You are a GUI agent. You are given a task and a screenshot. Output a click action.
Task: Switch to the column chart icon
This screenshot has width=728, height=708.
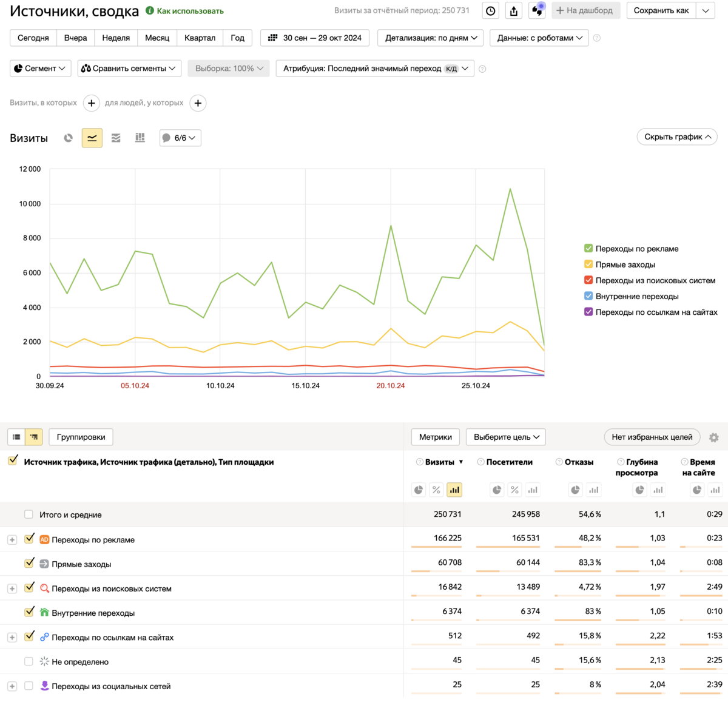pyautogui.click(x=140, y=138)
